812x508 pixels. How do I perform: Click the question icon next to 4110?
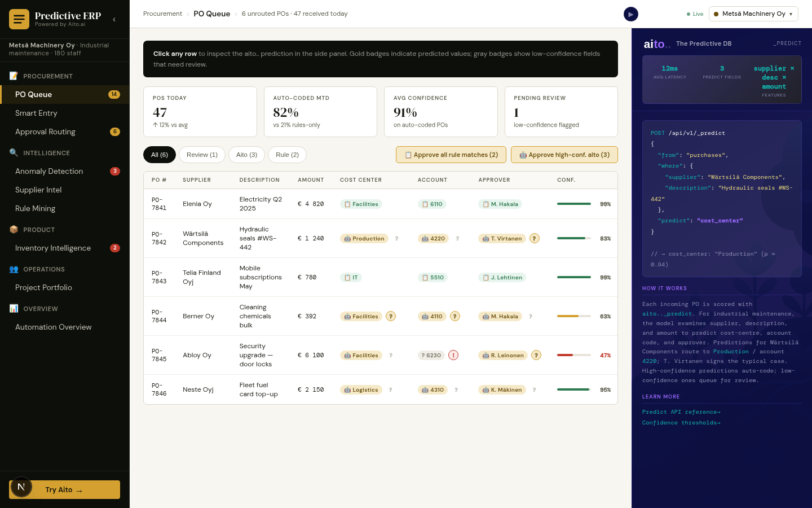pyautogui.click(x=455, y=316)
